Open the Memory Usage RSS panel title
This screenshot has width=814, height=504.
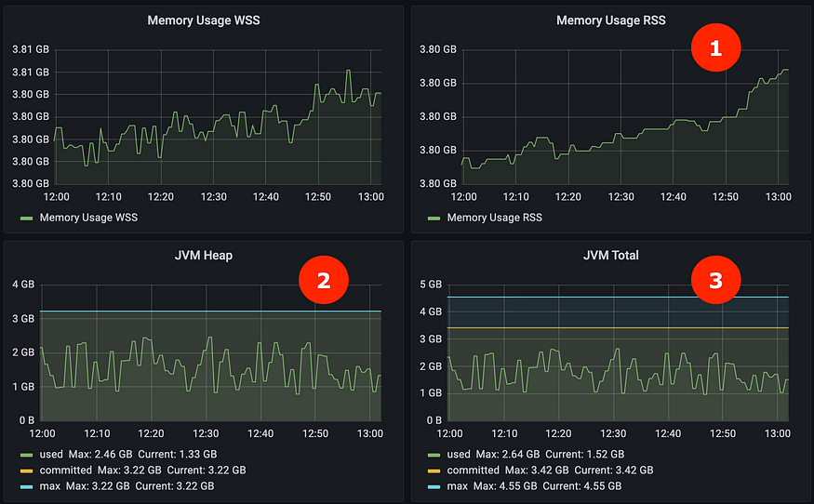click(x=610, y=20)
